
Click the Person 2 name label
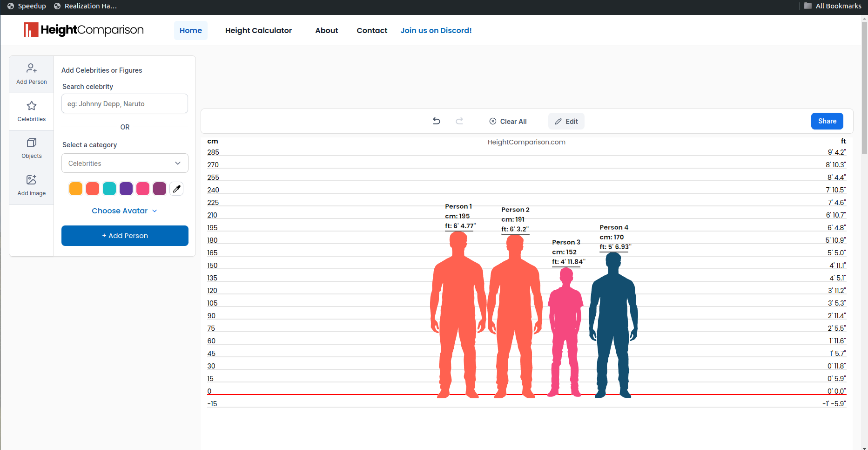(x=515, y=210)
